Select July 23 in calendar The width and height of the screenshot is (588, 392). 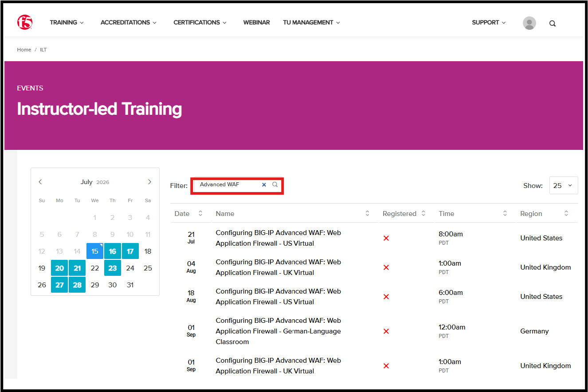tap(113, 268)
